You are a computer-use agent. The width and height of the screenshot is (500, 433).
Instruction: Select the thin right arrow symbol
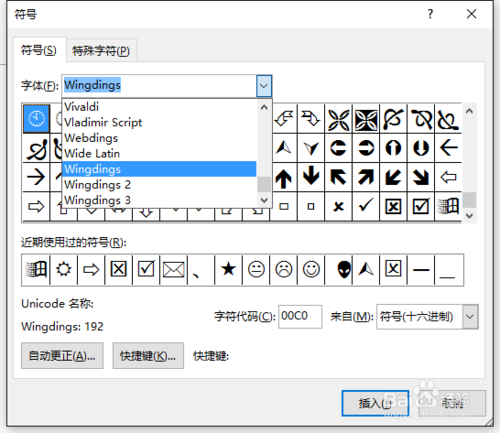(x=36, y=177)
